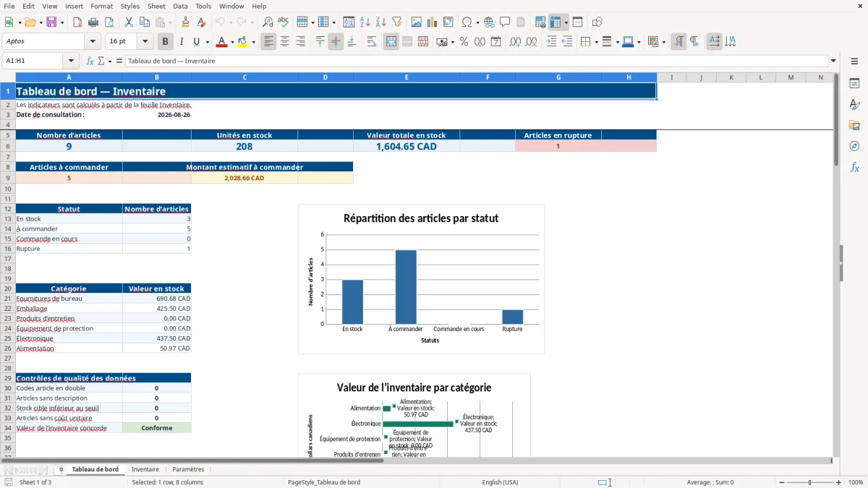Screen dimensions: 868x488
Task: Click in the formula input line
Action: coord(476,61)
